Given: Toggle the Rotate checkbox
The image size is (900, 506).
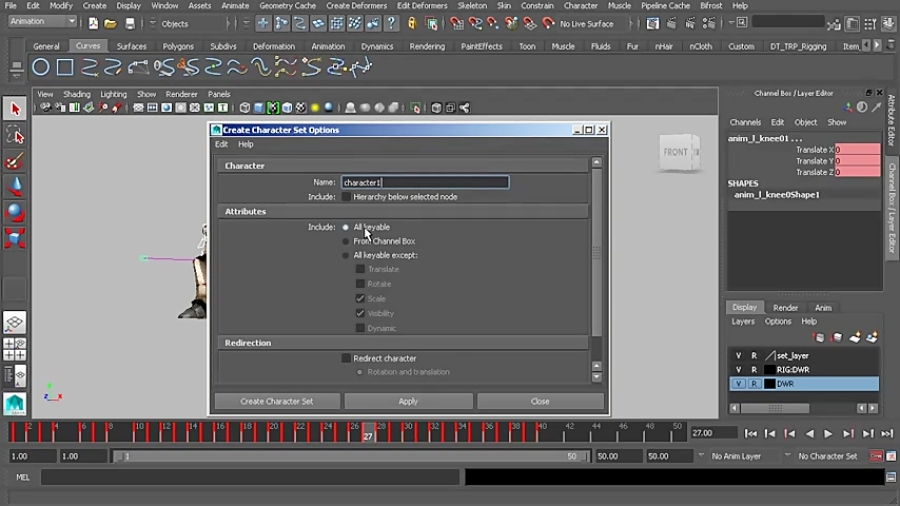Looking at the screenshot, I should [360, 283].
